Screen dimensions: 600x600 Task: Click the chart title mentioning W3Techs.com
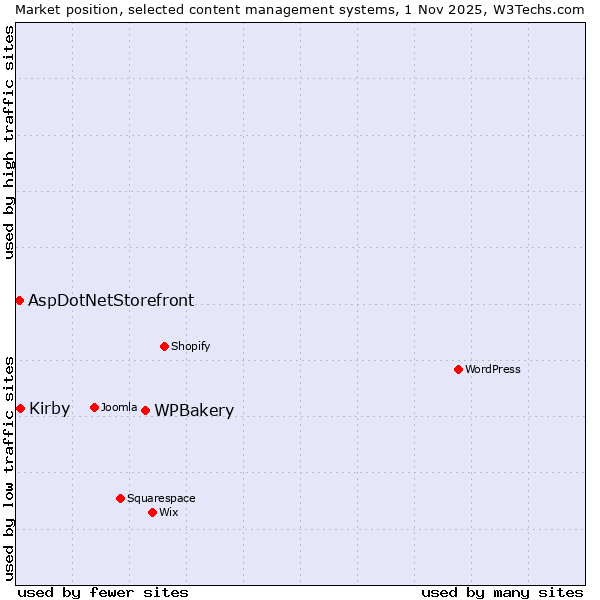point(300,9)
